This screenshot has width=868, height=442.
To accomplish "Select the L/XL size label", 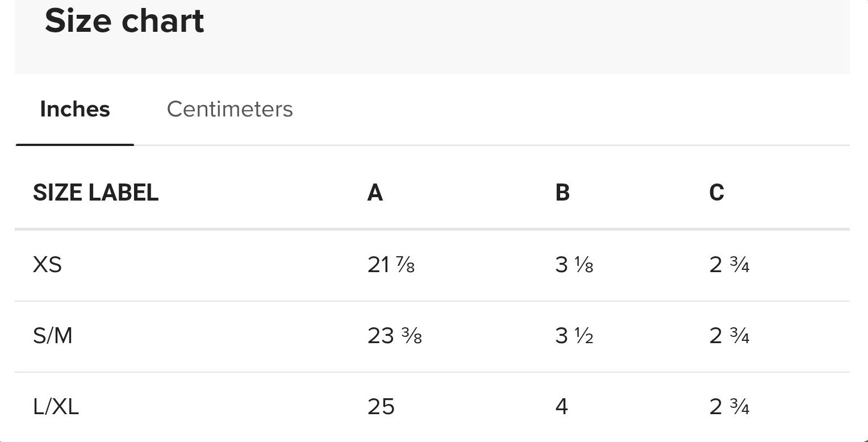I will click(56, 407).
